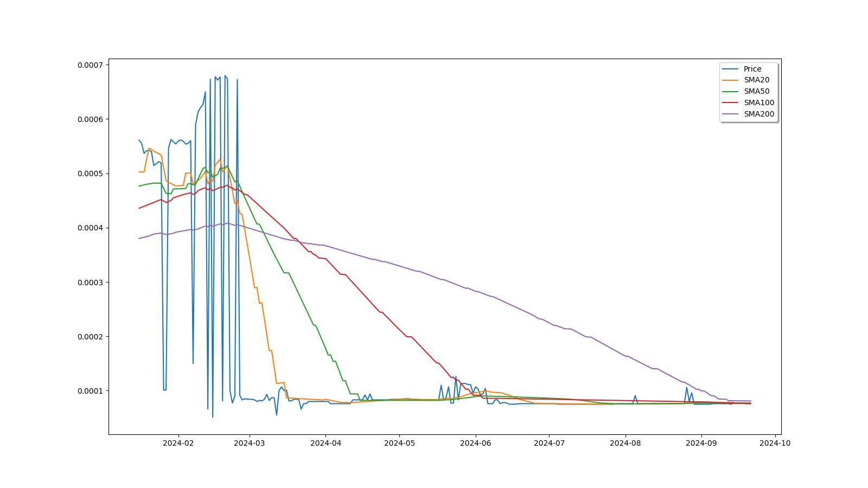Click the SMA50 legend label

tap(756, 91)
